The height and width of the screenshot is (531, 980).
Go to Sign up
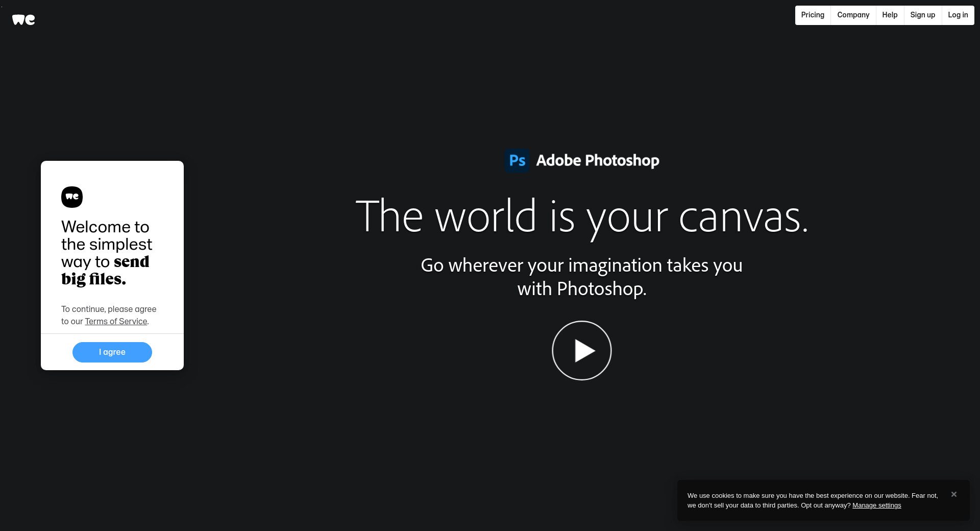(922, 15)
